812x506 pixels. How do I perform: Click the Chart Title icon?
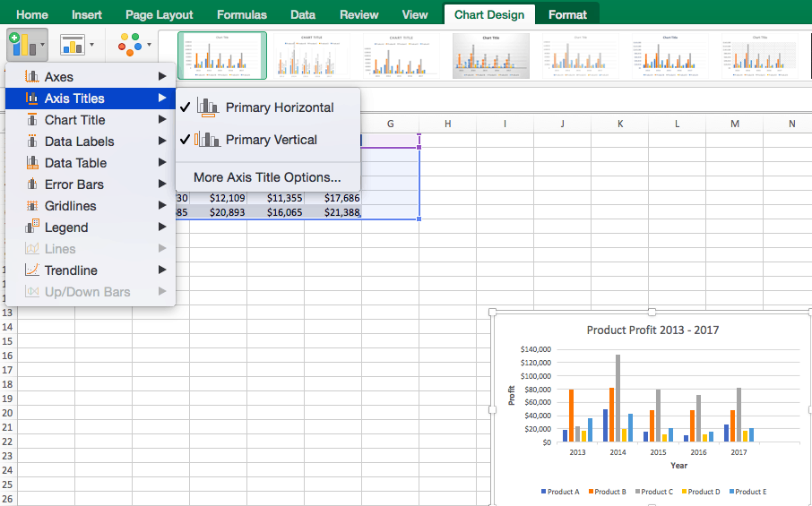click(32, 119)
